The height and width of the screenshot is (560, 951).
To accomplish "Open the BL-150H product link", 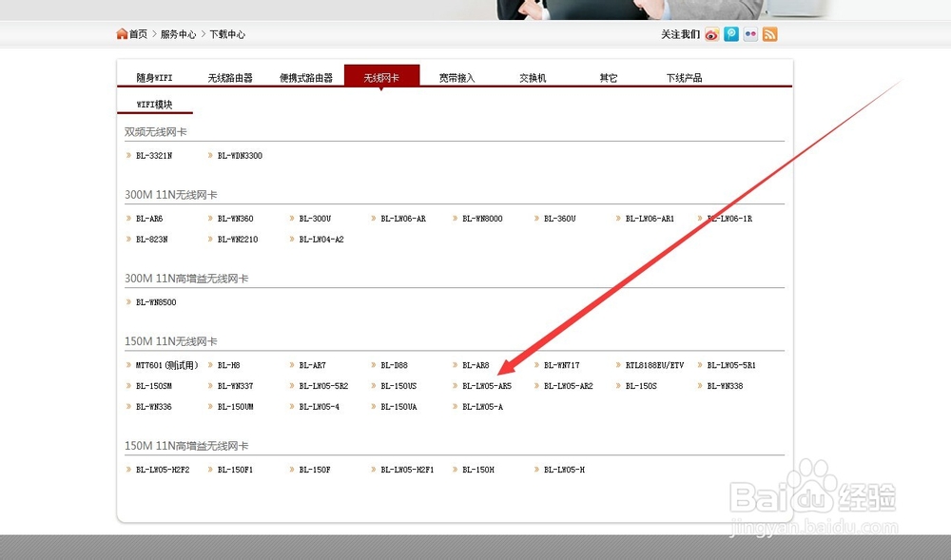I will (478, 470).
